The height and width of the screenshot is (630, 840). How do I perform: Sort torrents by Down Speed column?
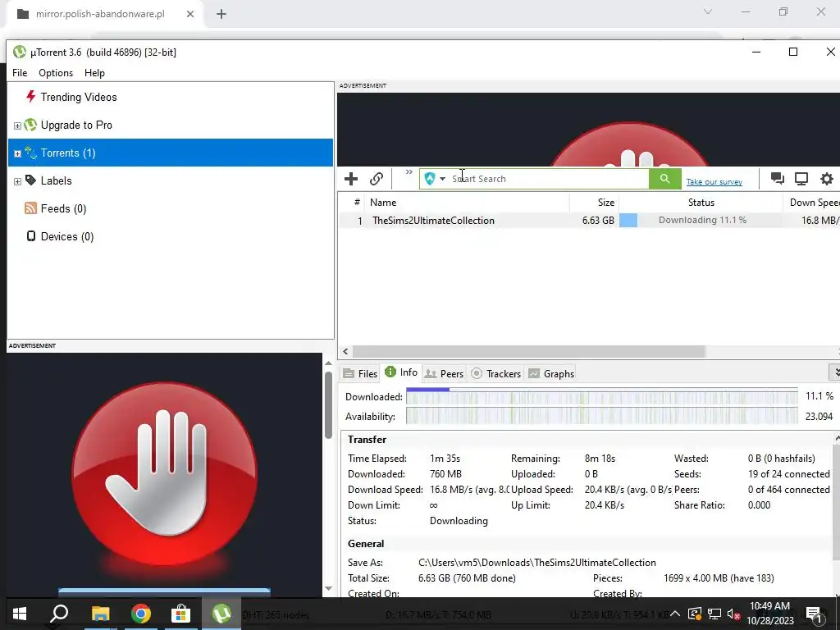(x=811, y=203)
